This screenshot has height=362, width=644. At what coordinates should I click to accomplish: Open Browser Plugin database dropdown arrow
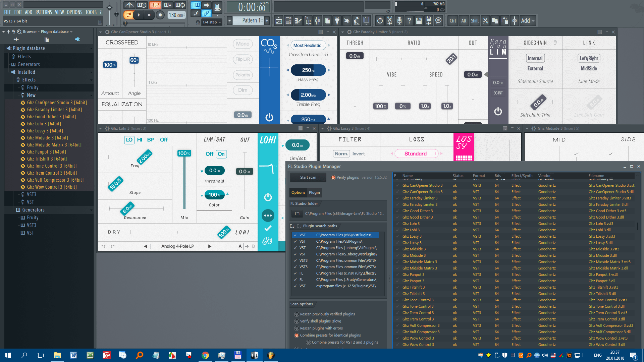pos(71,32)
